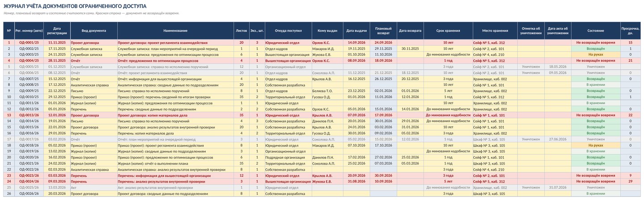Viewport: 644px width, 200px height.
Task: Click 'Не возвращён вовремя' status in row ОД-0001/25
Action: pyautogui.click(x=596, y=43)
